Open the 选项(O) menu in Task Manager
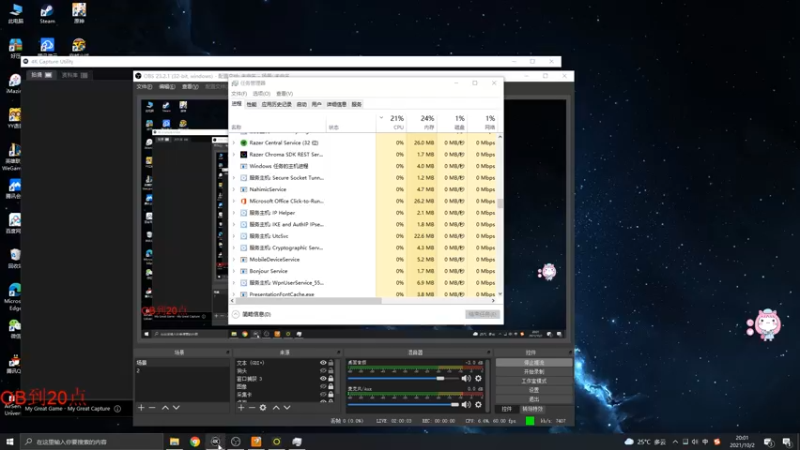This screenshot has width=800, height=450. point(261,94)
